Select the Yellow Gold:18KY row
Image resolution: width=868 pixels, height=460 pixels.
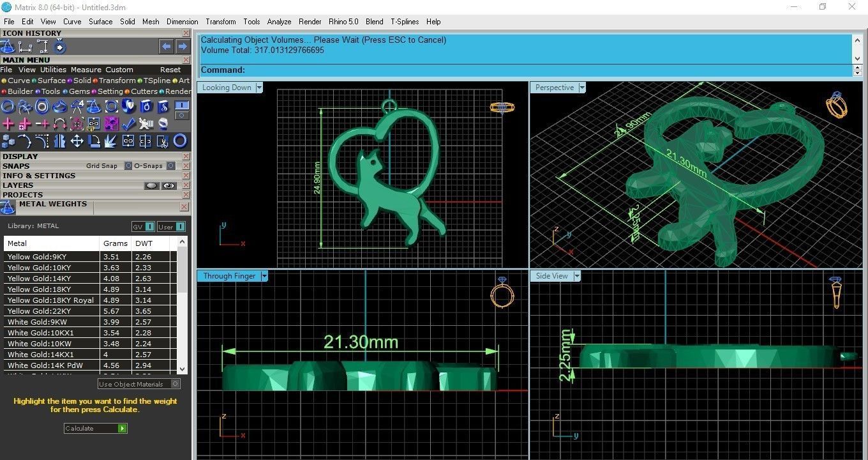pos(89,289)
